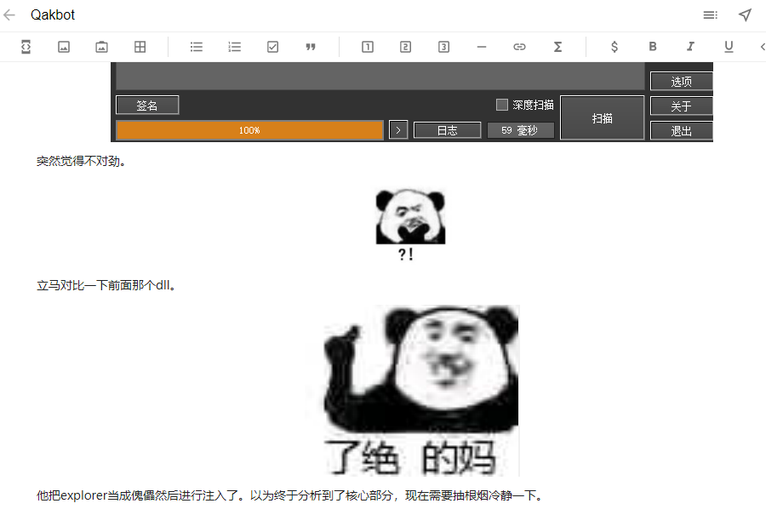Click the line 立马对比一下前面那个dll。
766x532 pixels.
(x=106, y=285)
